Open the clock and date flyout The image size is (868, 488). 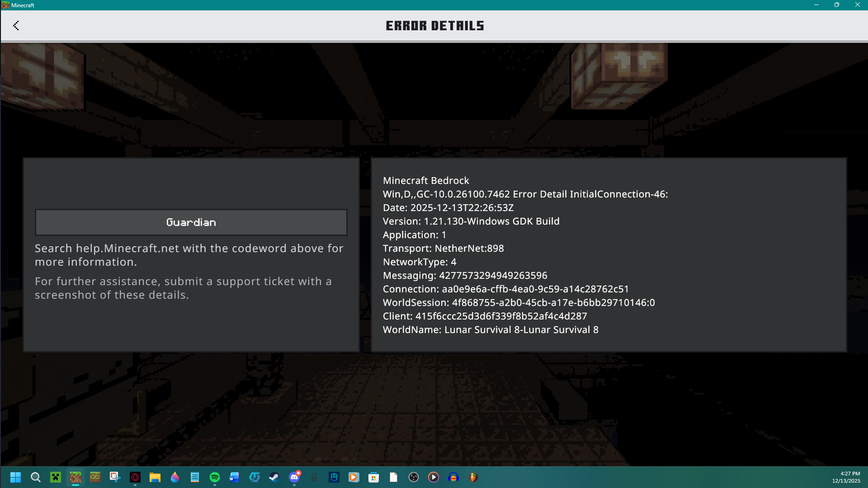coord(846,477)
